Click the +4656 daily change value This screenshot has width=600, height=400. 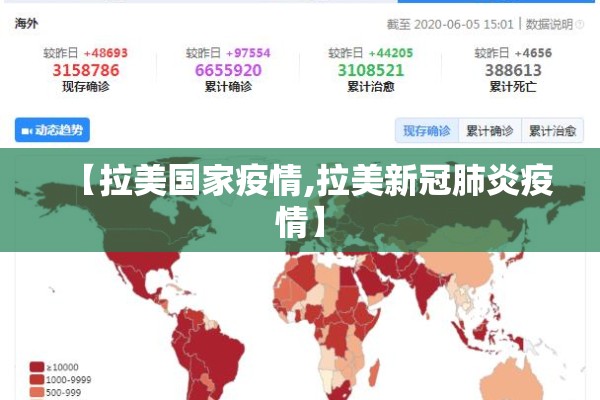coord(533,53)
